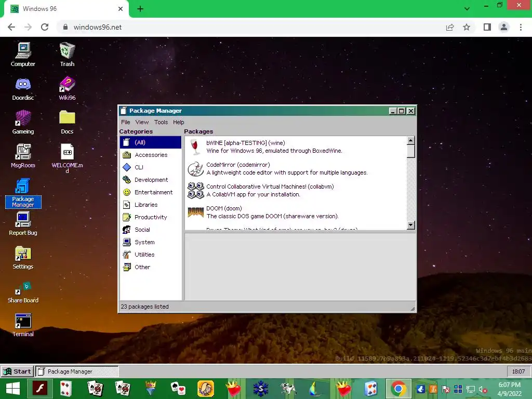Open the Chrome three-dot menu

(x=521, y=27)
